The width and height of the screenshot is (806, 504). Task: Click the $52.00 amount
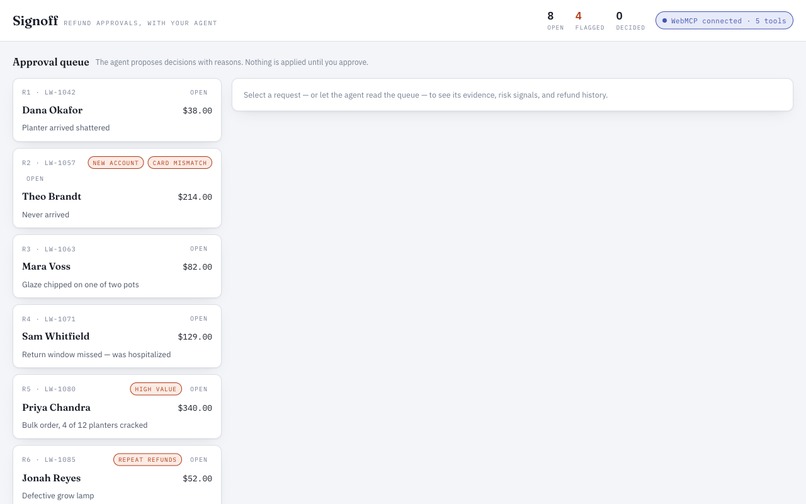(x=197, y=478)
